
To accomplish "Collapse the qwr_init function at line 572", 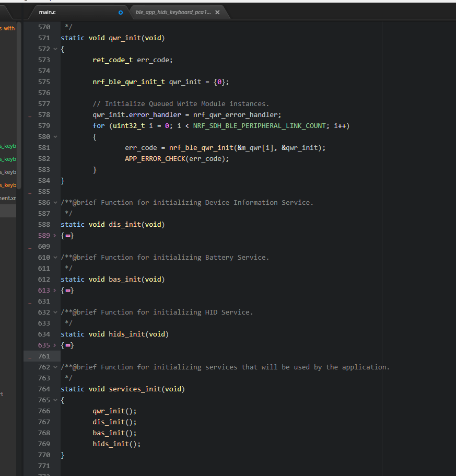I will tap(55, 49).
